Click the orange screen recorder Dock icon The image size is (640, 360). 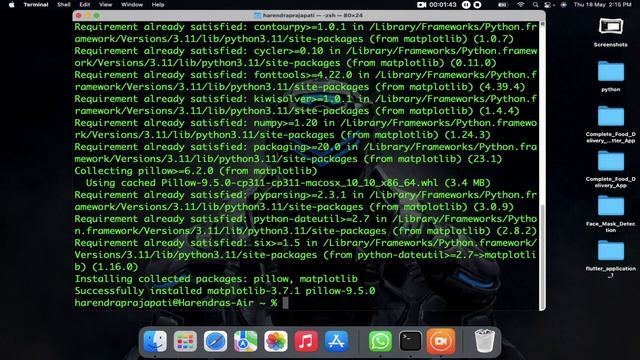point(441,341)
